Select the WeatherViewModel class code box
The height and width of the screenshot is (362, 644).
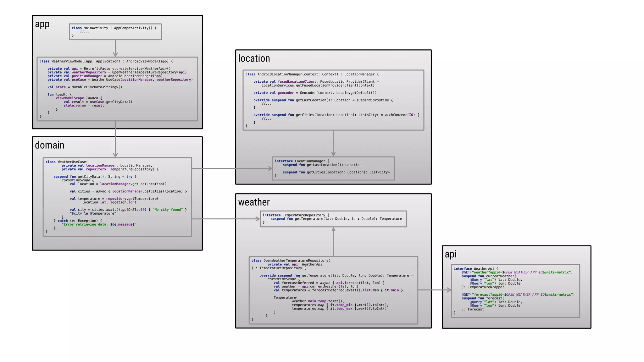point(117,89)
